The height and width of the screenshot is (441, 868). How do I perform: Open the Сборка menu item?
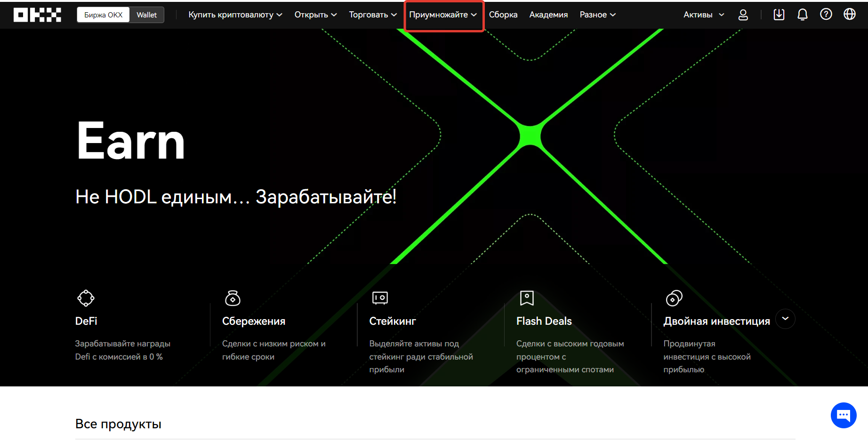pyautogui.click(x=503, y=15)
